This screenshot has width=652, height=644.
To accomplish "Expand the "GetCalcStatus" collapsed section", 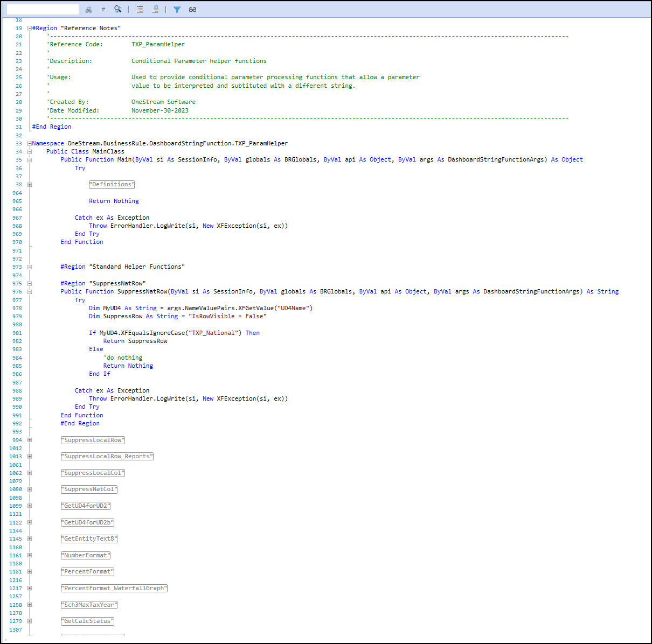I will [x=29, y=621].
